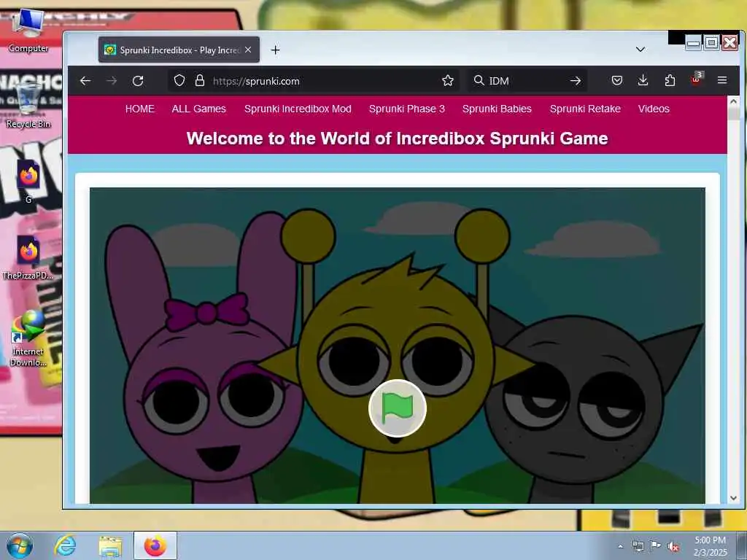Viewport: 747px width, 560px height.
Task: Launch Internet Explorer from the taskbar
Action: point(65,545)
